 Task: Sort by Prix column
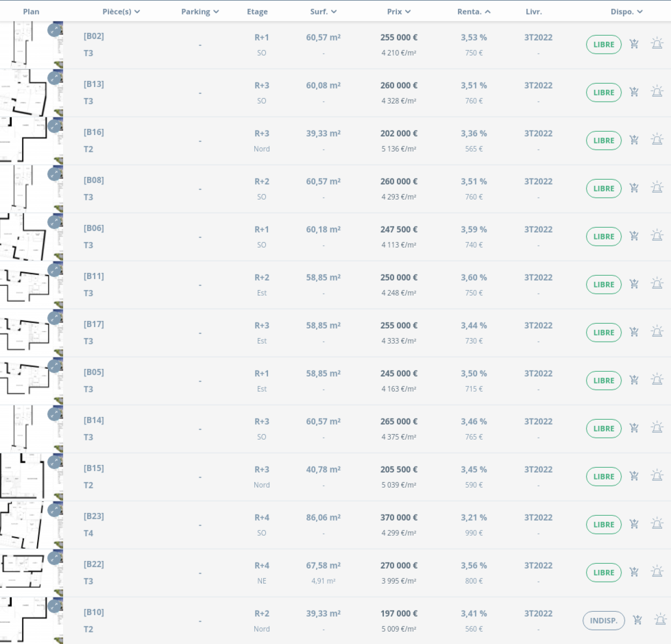coord(398,12)
